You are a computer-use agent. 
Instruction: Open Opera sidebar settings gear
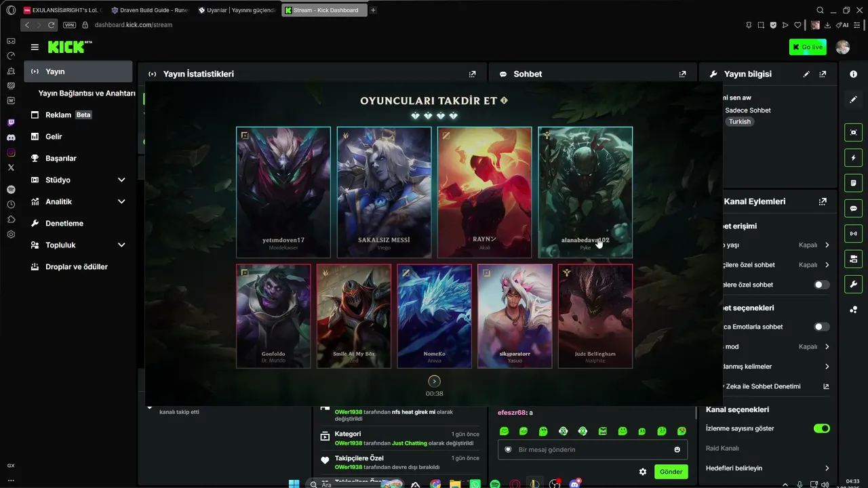pos(11,235)
